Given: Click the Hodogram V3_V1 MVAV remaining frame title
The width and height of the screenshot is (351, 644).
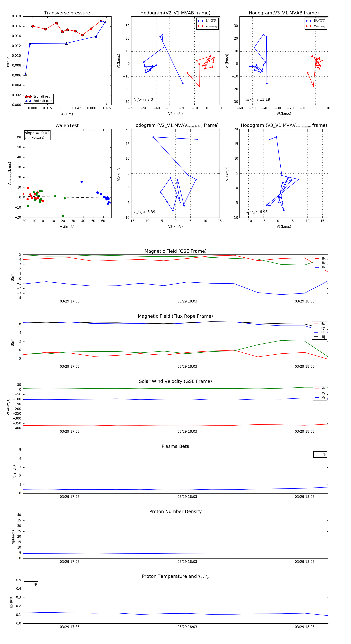Looking at the screenshot, I should pos(284,125).
